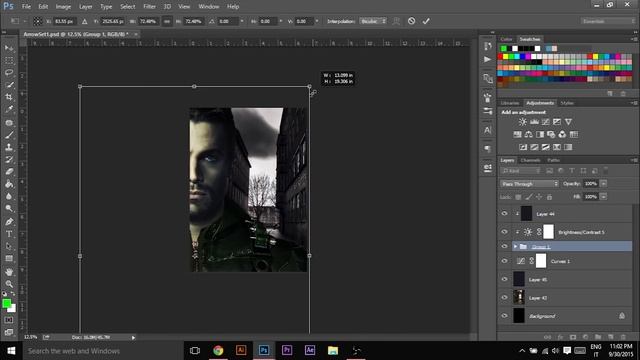Screen dimensions: 640x360
Task: Click the white background color swatch
Action: tap(13, 309)
